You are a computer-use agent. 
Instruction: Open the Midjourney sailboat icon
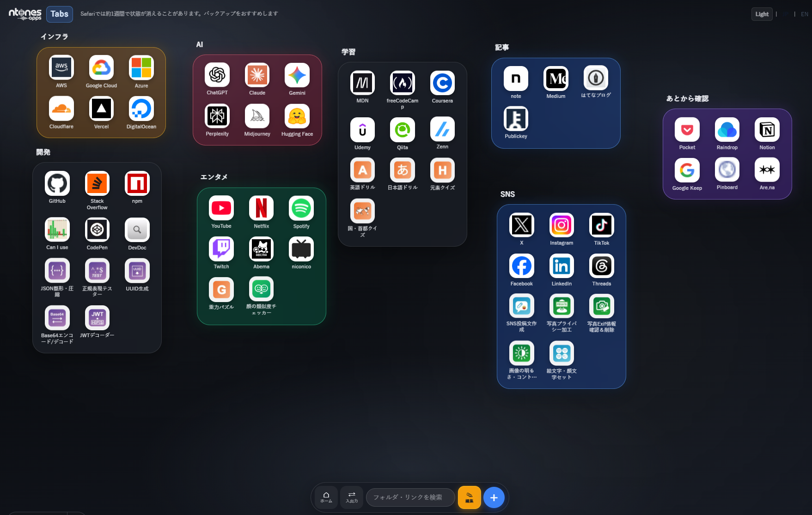click(257, 116)
